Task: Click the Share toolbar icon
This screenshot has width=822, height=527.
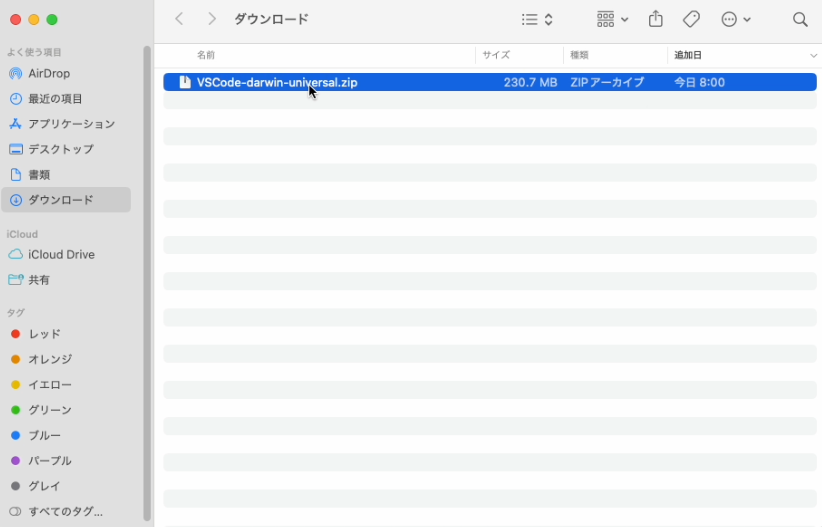Action: point(656,19)
